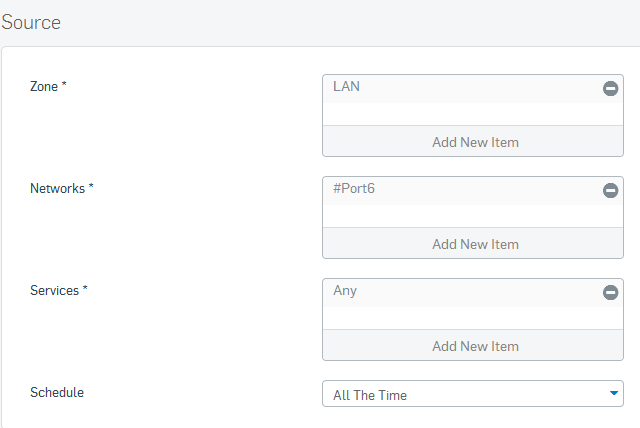The height and width of the screenshot is (428, 640).
Task: Click empty row below Any in Services
Action: (473, 318)
